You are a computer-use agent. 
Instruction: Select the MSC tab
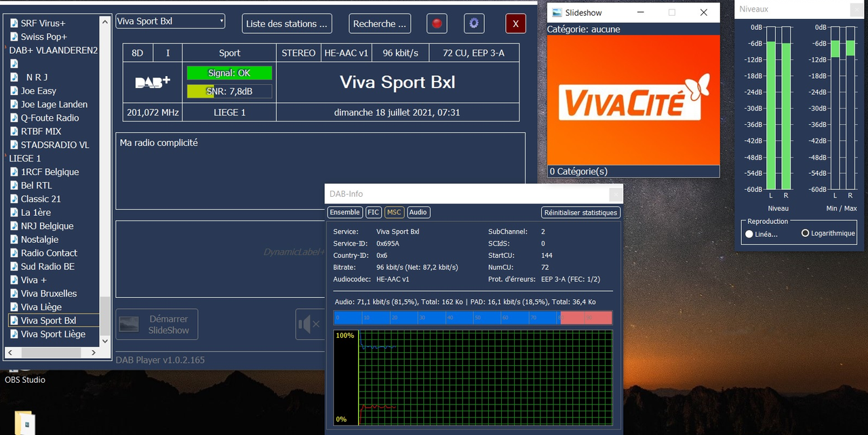(395, 212)
